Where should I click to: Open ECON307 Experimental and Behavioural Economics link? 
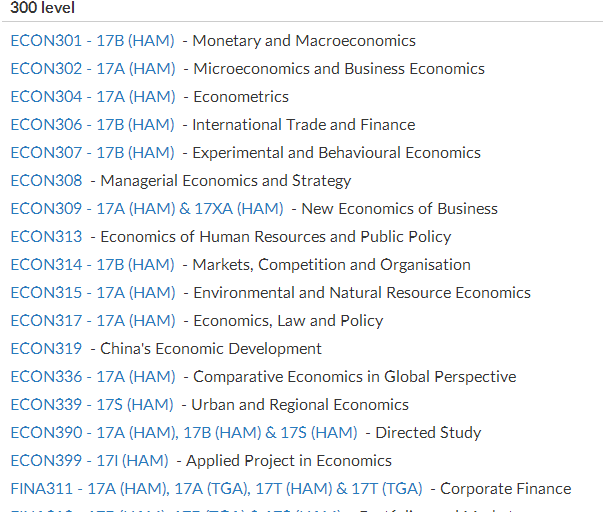pyautogui.click(x=92, y=153)
